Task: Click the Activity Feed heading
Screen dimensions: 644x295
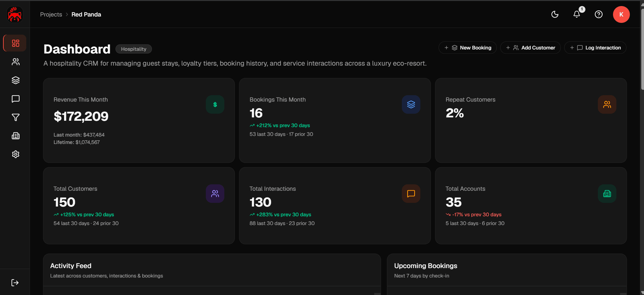Action: pyautogui.click(x=71, y=266)
